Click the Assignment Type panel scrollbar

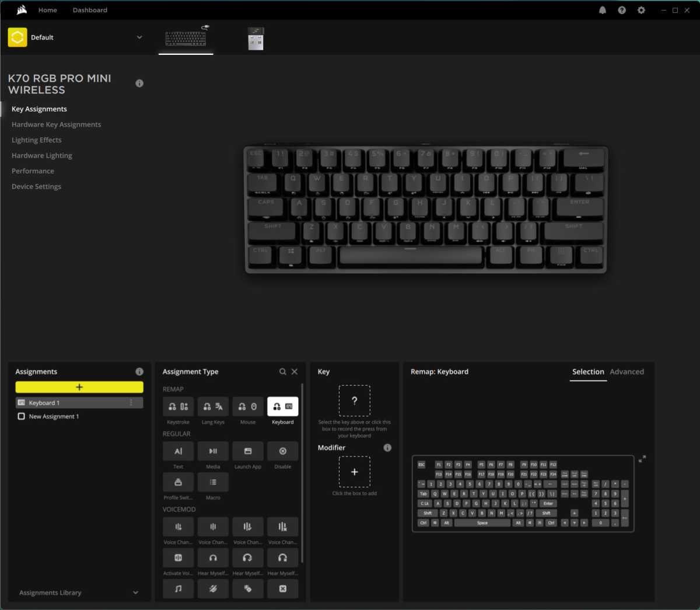[x=302, y=473]
